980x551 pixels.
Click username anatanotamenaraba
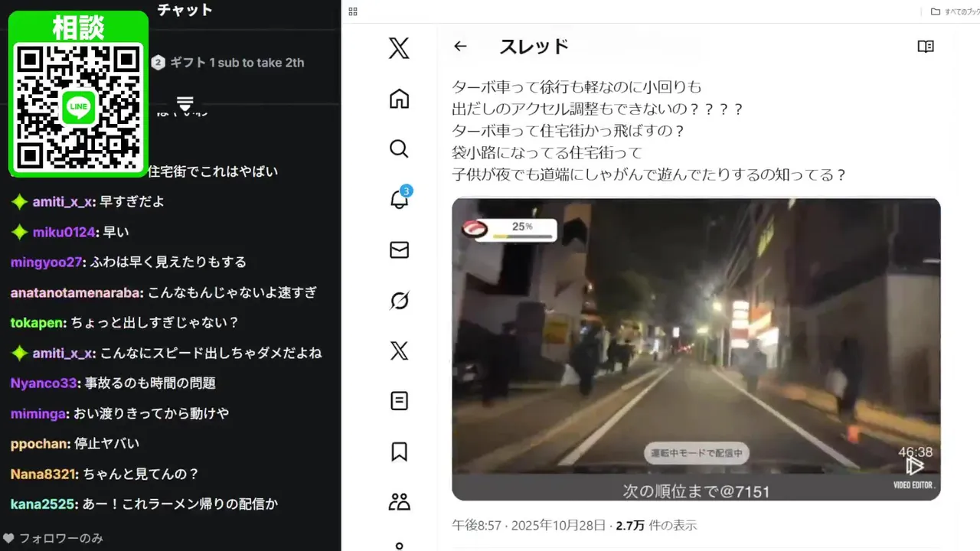pos(76,292)
